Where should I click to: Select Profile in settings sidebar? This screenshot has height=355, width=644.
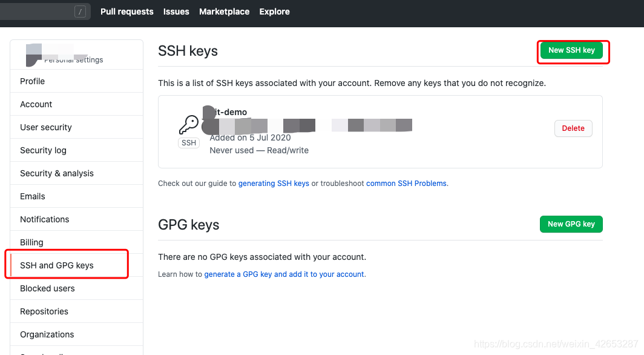coord(77,81)
